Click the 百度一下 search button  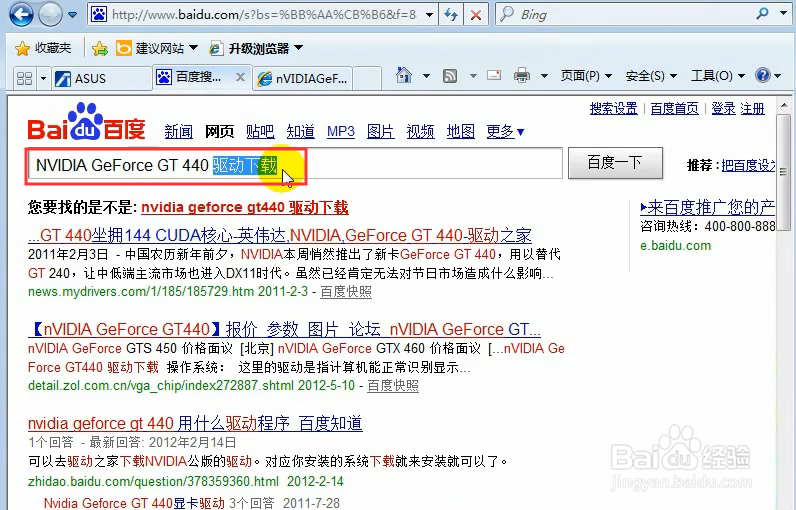615,163
